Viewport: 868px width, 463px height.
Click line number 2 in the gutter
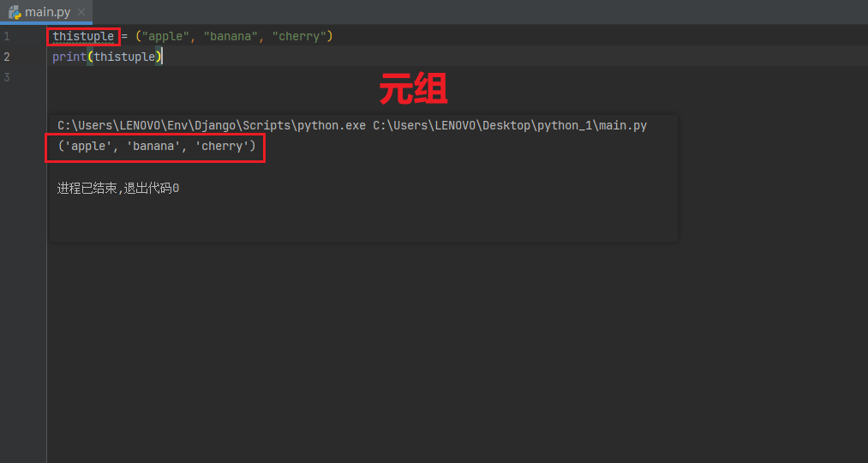pos(7,57)
